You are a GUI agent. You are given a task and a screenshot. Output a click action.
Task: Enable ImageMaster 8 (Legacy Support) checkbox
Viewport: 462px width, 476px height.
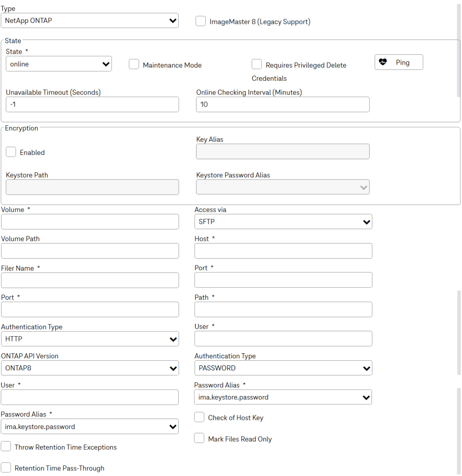tap(201, 21)
